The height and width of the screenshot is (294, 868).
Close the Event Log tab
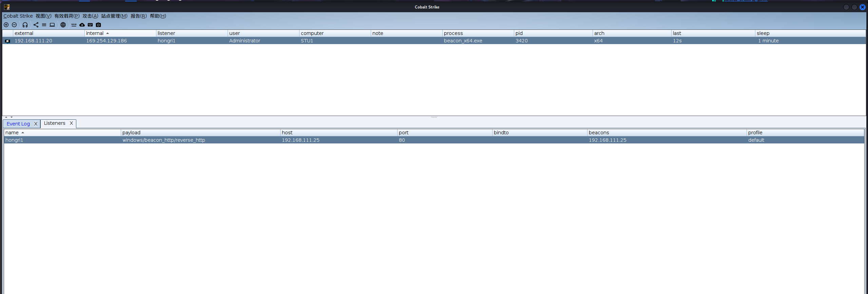pos(36,124)
